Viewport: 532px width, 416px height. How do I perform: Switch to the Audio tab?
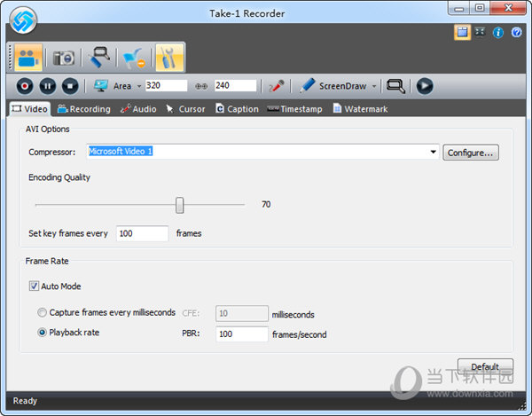138,109
